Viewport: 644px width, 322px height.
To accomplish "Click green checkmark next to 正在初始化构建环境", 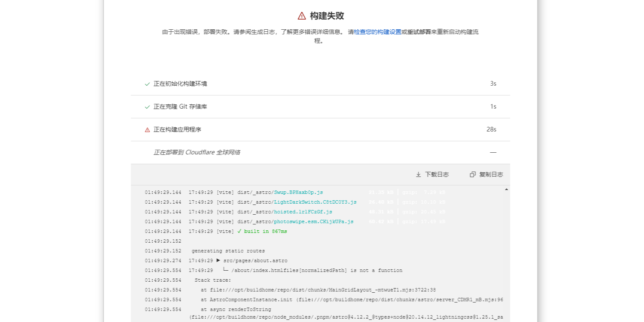I will pos(147,84).
